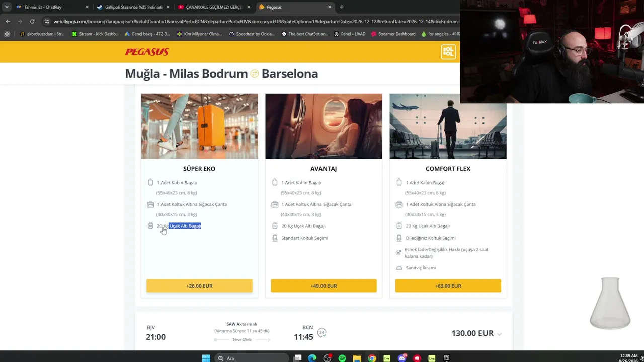Open the Chrome apps grid in bookmarks bar

[7, 34]
